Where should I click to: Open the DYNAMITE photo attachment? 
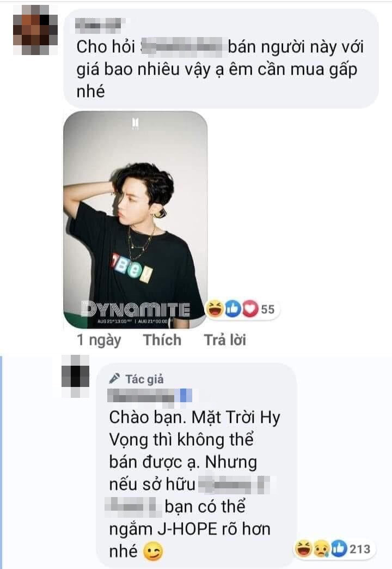point(135,220)
